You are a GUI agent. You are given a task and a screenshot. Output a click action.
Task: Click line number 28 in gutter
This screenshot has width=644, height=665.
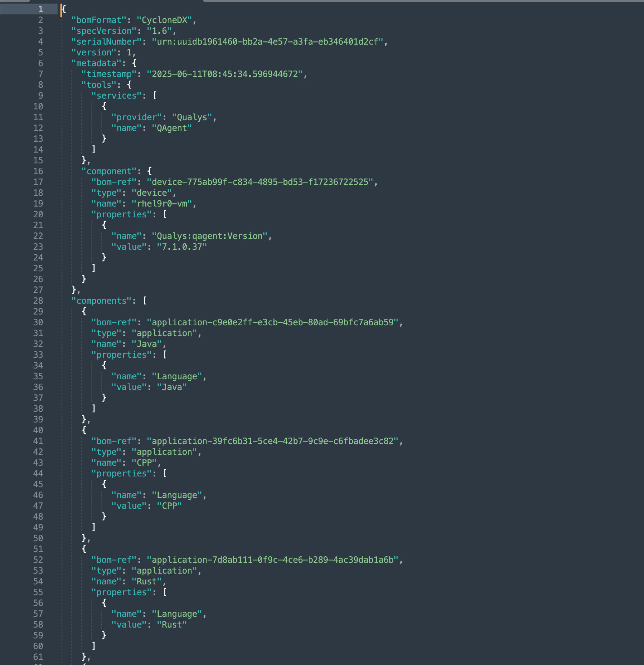(38, 301)
